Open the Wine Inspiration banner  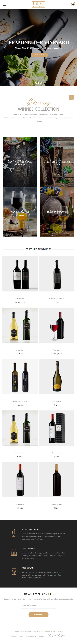(57, 212)
